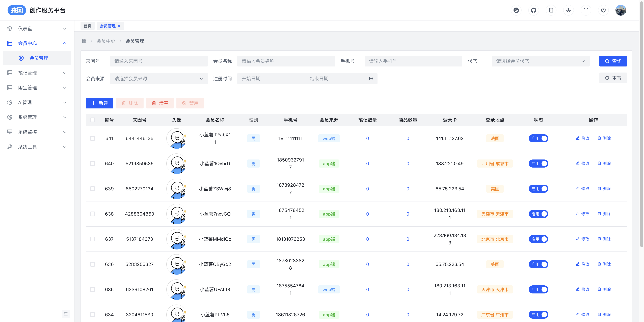The image size is (644, 322).
Task: Select 会员管理 in sidebar menu
Action: coord(39,58)
